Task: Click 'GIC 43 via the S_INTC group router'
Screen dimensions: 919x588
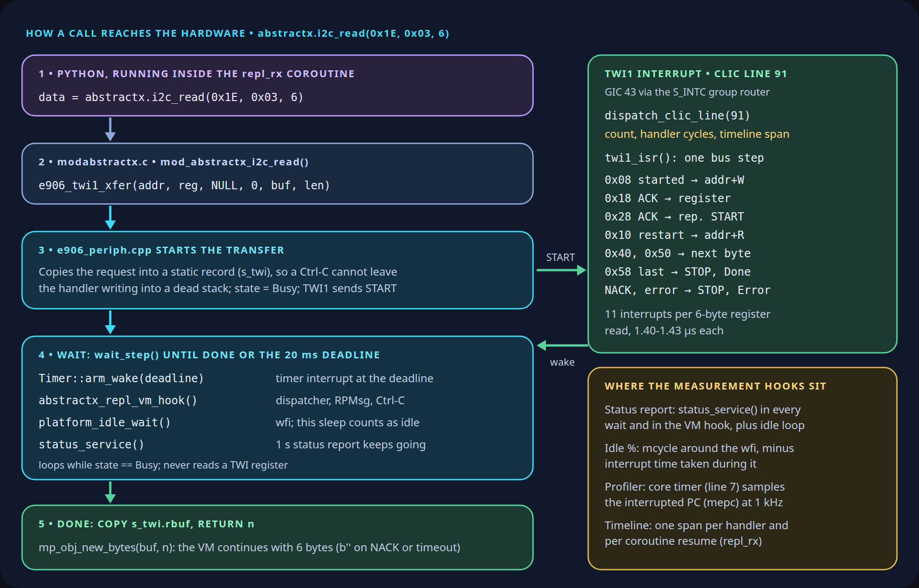Action: pyautogui.click(x=687, y=92)
